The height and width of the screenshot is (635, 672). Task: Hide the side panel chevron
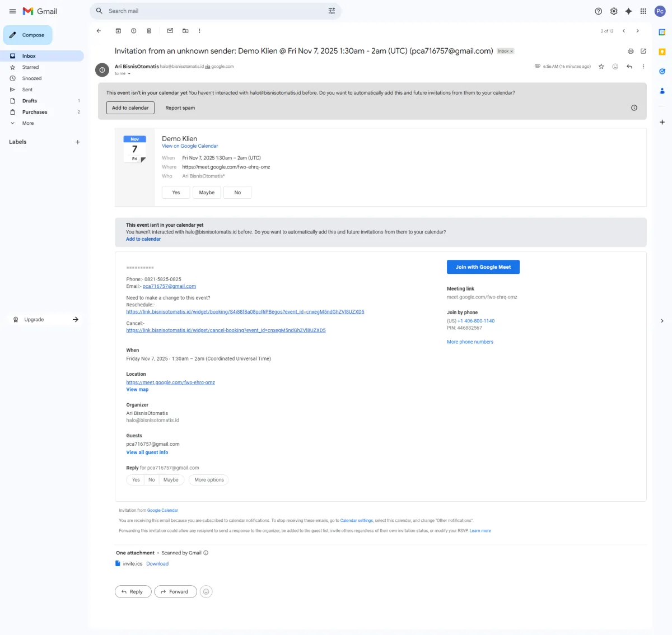click(x=662, y=321)
